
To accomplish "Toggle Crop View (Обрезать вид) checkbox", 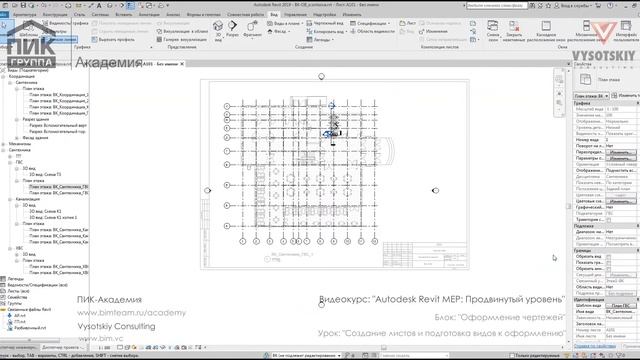I will click(609, 257).
